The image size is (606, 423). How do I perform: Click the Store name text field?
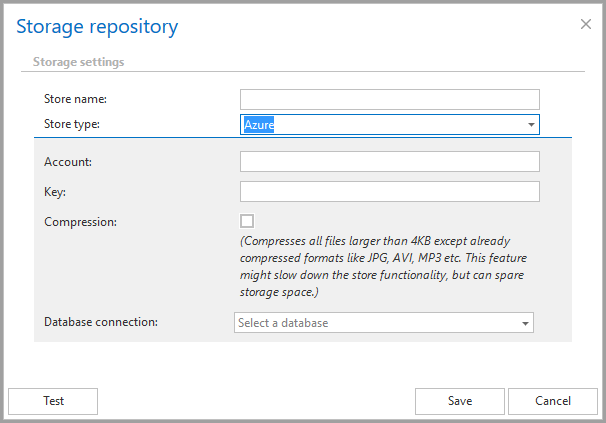coord(389,99)
